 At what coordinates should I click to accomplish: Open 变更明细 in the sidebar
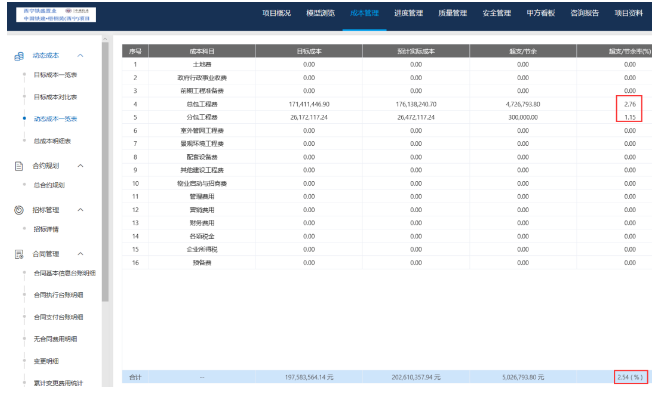click(x=46, y=361)
